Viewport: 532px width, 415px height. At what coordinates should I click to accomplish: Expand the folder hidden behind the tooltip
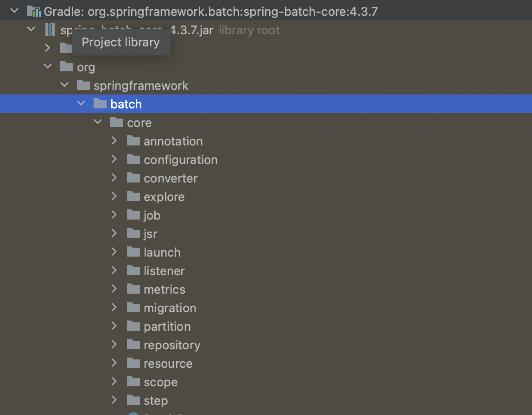(47, 48)
